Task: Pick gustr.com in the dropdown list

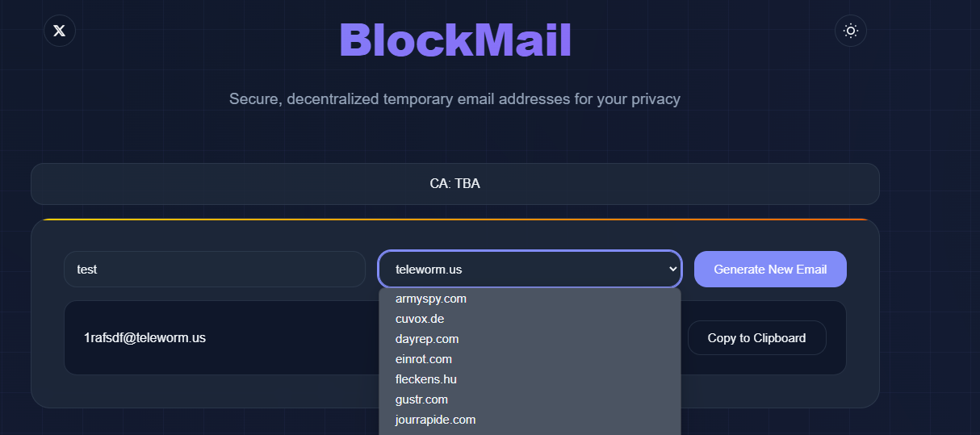Action: click(x=421, y=399)
